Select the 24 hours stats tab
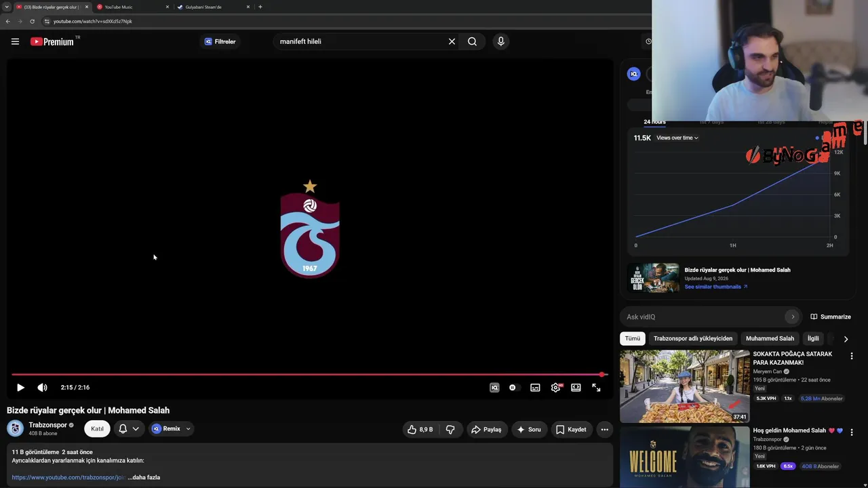The width and height of the screenshot is (868, 488). coord(654,122)
